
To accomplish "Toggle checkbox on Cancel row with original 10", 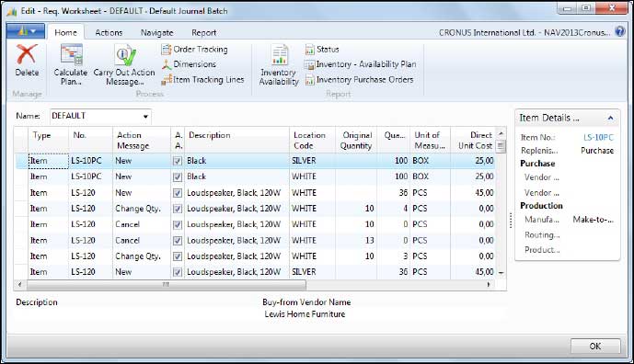I will (x=177, y=224).
